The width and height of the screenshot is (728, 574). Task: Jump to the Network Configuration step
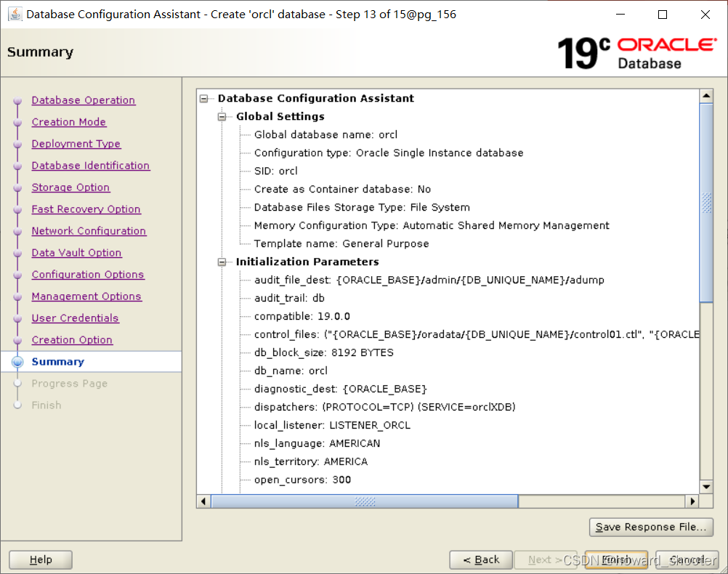point(89,231)
